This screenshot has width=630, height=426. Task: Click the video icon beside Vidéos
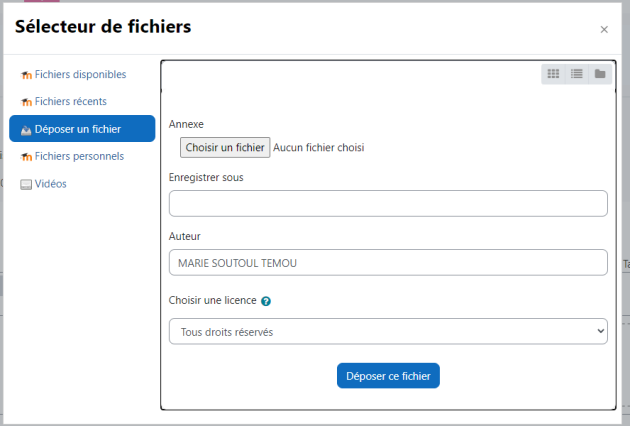pyautogui.click(x=26, y=184)
